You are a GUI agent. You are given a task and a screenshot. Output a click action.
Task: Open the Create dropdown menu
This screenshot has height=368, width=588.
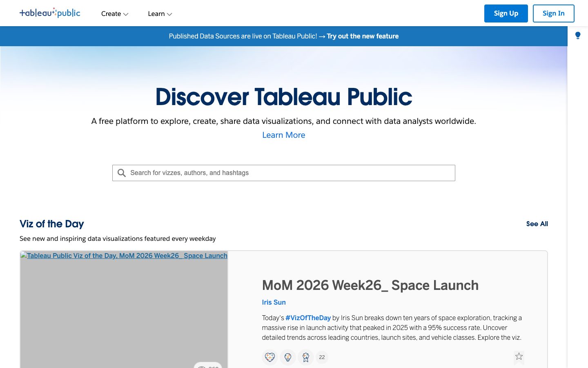[115, 14]
